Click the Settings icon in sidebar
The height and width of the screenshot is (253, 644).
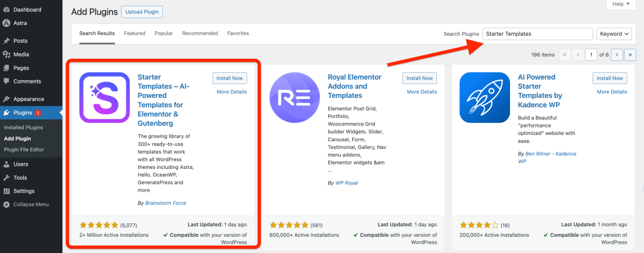6,191
